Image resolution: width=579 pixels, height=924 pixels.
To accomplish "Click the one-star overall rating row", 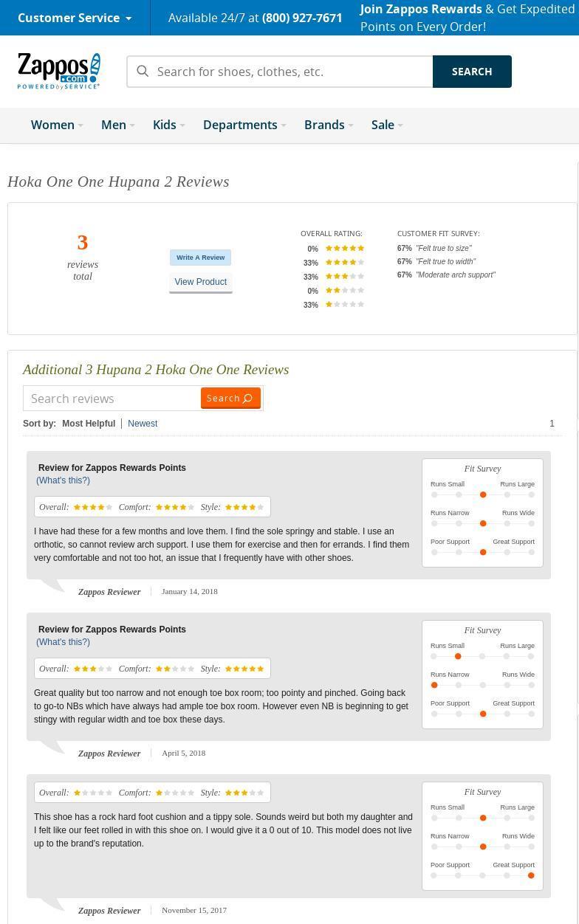I will coord(334,305).
